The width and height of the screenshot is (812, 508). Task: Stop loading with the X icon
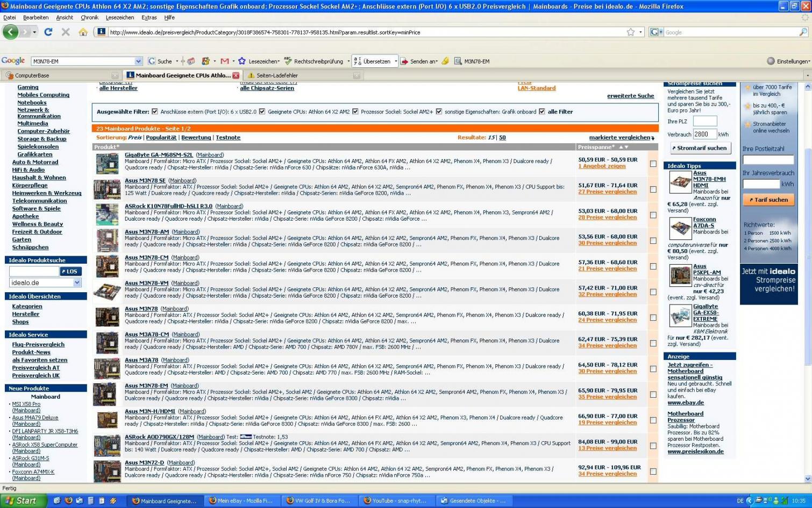[x=66, y=32]
